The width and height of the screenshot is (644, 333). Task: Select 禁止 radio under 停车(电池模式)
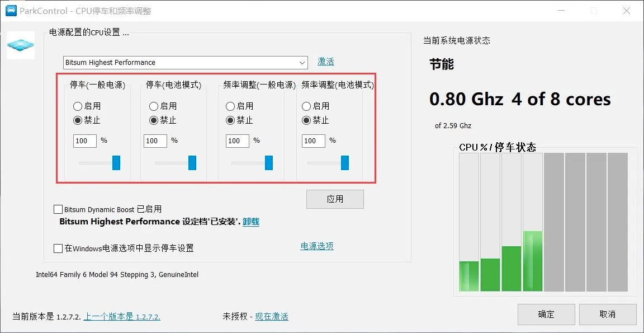click(x=153, y=120)
